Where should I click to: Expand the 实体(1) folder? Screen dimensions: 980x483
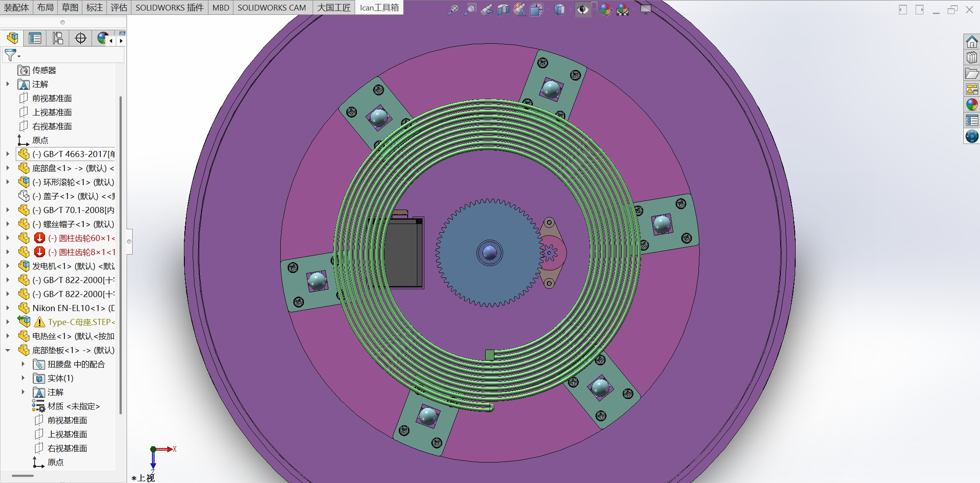[23, 378]
